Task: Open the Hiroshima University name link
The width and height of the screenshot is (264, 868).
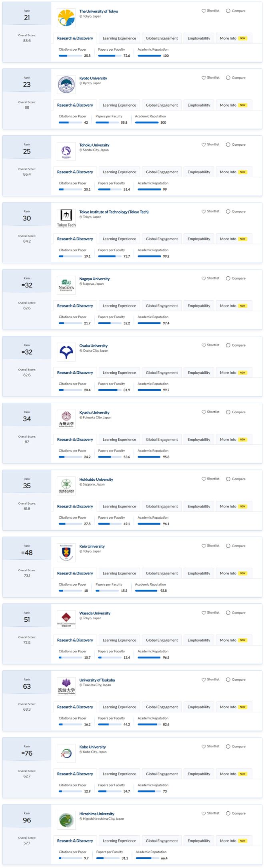Action: 97,814
